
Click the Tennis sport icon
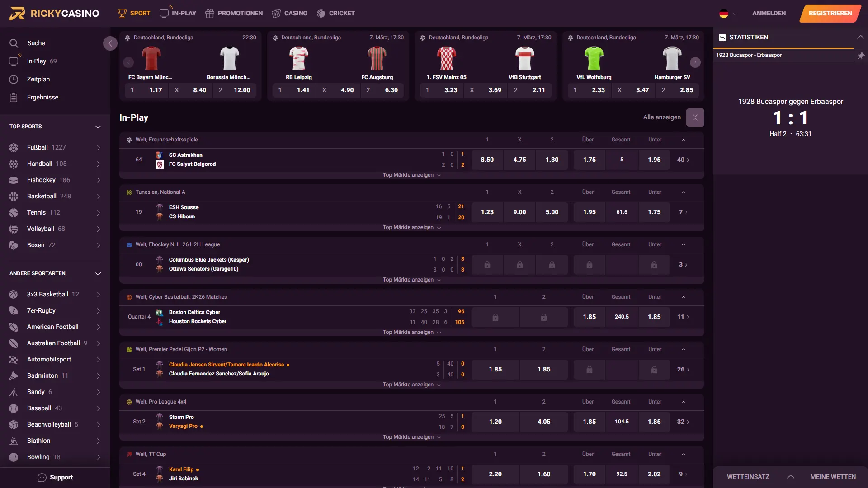(x=14, y=212)
